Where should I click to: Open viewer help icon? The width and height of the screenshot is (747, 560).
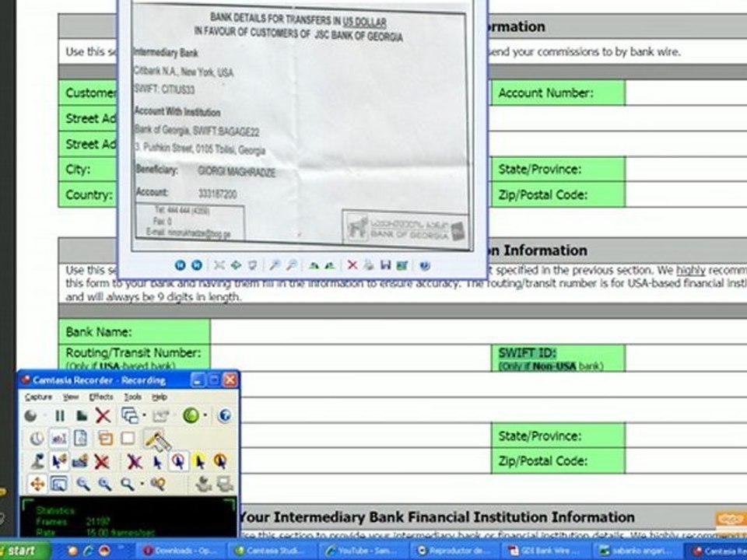[x=425, y=265]
